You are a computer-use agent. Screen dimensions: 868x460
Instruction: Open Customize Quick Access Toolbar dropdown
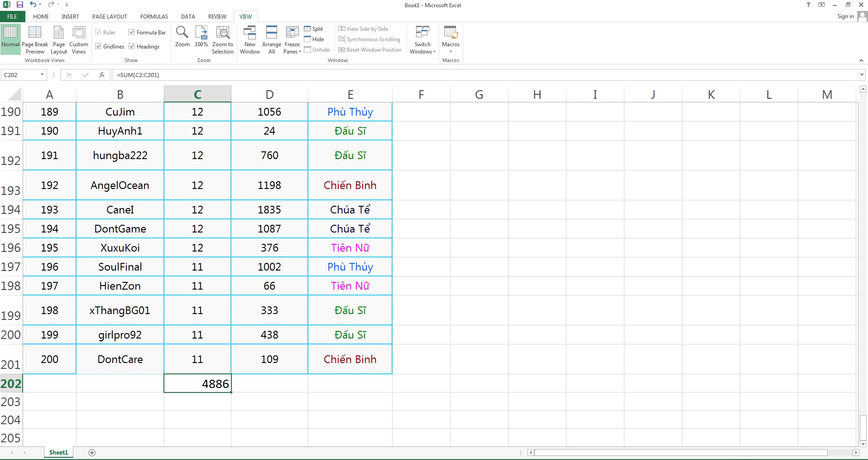click(67, 5)
